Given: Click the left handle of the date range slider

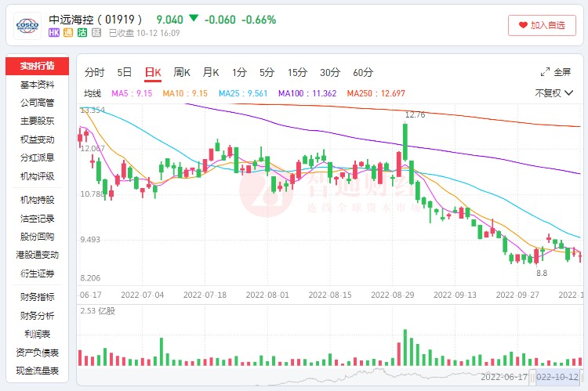Looking at the screenshot, I should [533, 377].
